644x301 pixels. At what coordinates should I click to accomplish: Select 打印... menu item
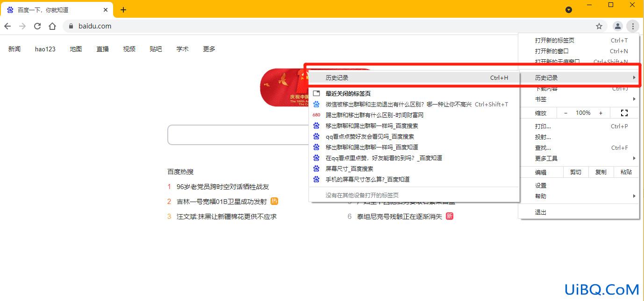[x=579, y=126]
